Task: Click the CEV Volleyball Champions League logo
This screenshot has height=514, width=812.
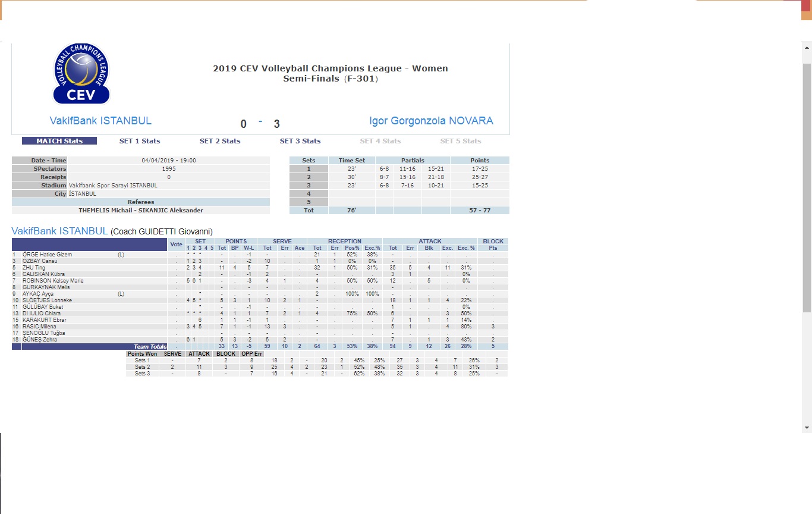Action: [81, 74]
